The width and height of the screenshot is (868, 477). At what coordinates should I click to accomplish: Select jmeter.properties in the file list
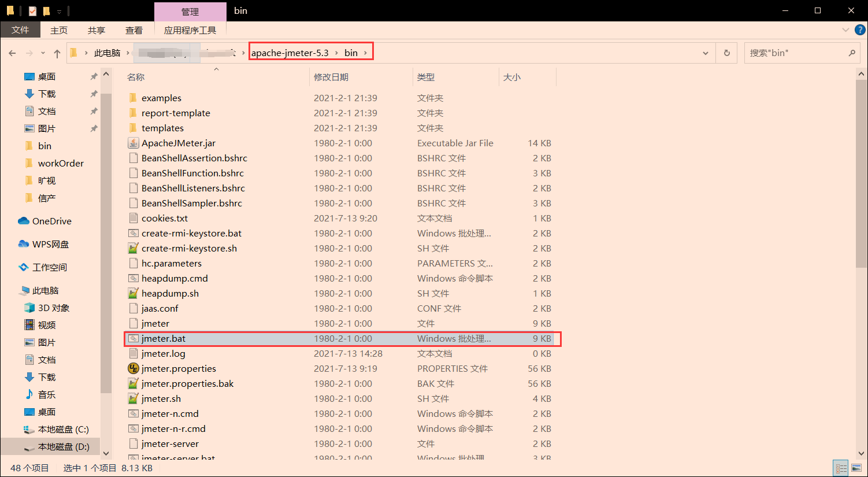pyautogui.click(x=177, y=368)
